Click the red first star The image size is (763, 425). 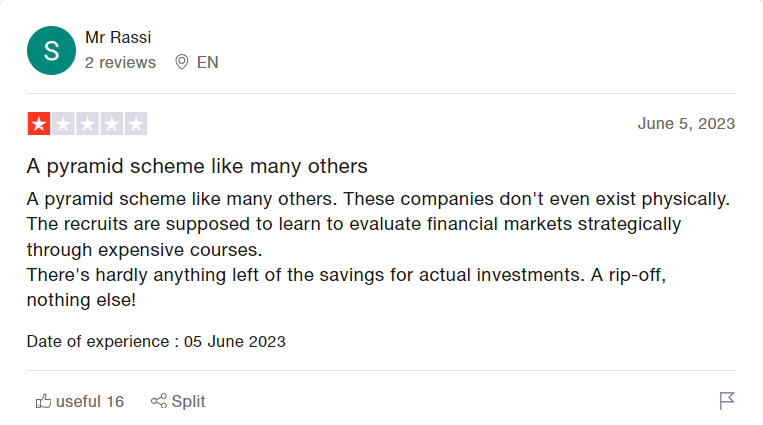point(39,124)
